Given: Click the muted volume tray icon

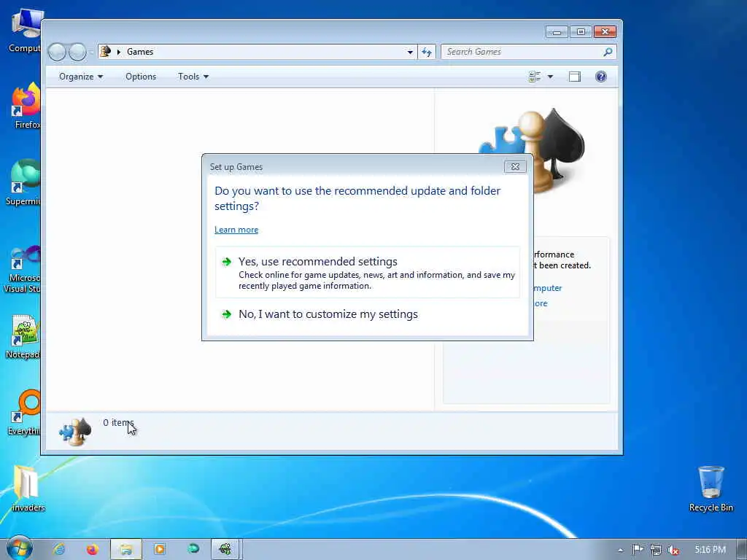Looking at the screenshot, I should [673, 550].
